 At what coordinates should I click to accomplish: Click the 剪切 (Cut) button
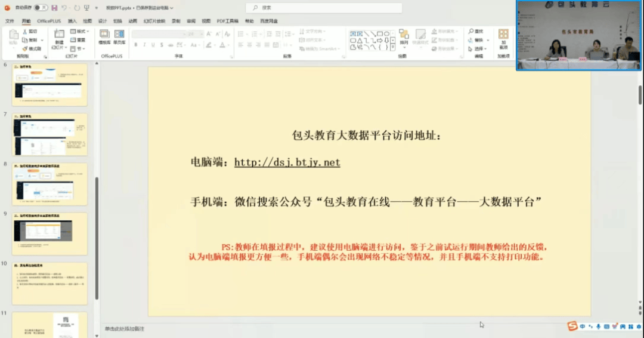click(x=30, y=31)
